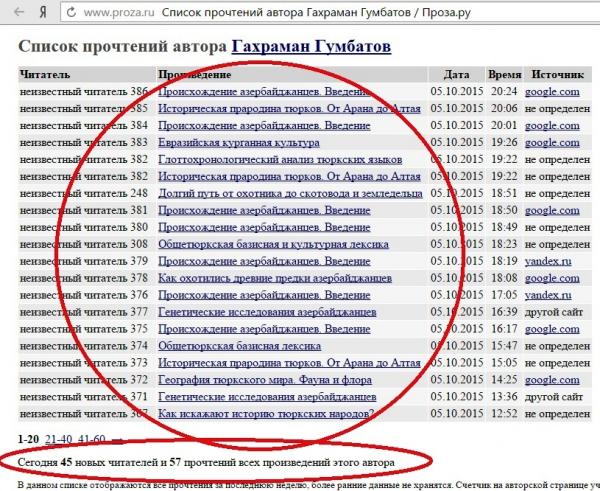Open 'Евразийская курганная культура' work
Image resolution: width=600 pixels, height=491 pixels.
pos(238,143)
